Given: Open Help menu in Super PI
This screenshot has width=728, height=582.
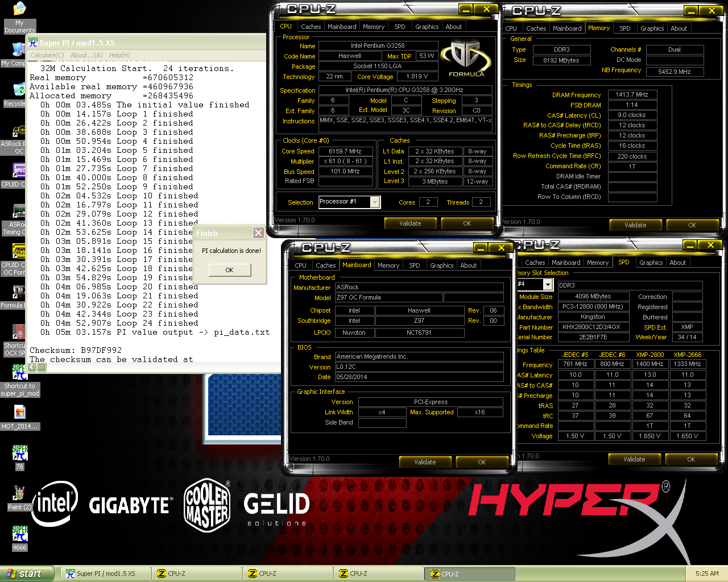Looking at the screenshot, I should [x=119, y=55].
